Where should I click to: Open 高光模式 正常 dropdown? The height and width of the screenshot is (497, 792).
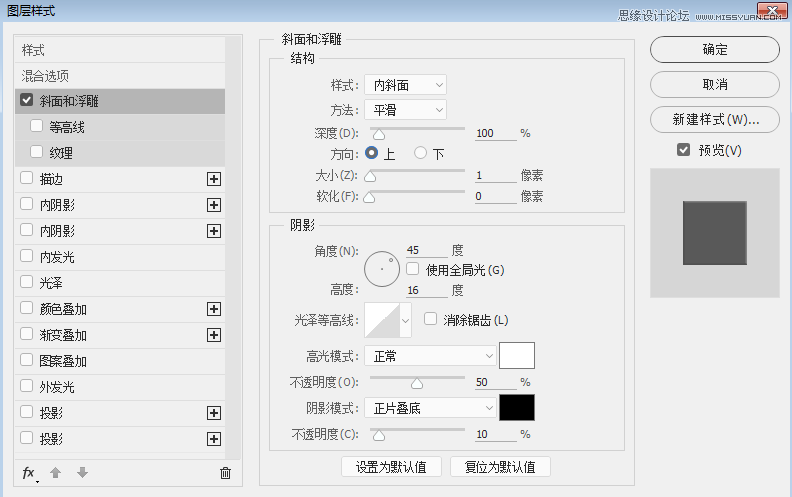[x=430, y=356]
